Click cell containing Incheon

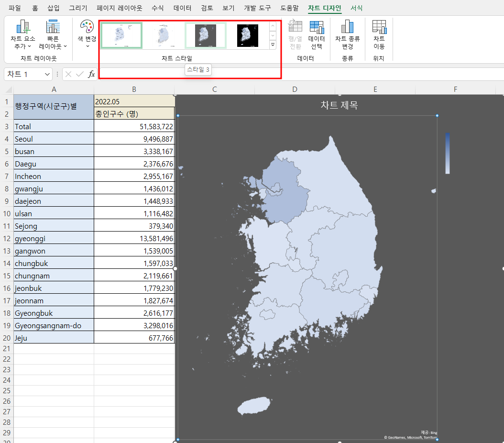(54, 177)
